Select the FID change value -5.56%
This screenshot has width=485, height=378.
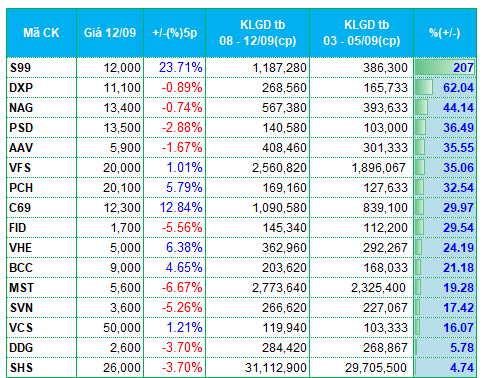pyautogui.click(x=182, y=228)
